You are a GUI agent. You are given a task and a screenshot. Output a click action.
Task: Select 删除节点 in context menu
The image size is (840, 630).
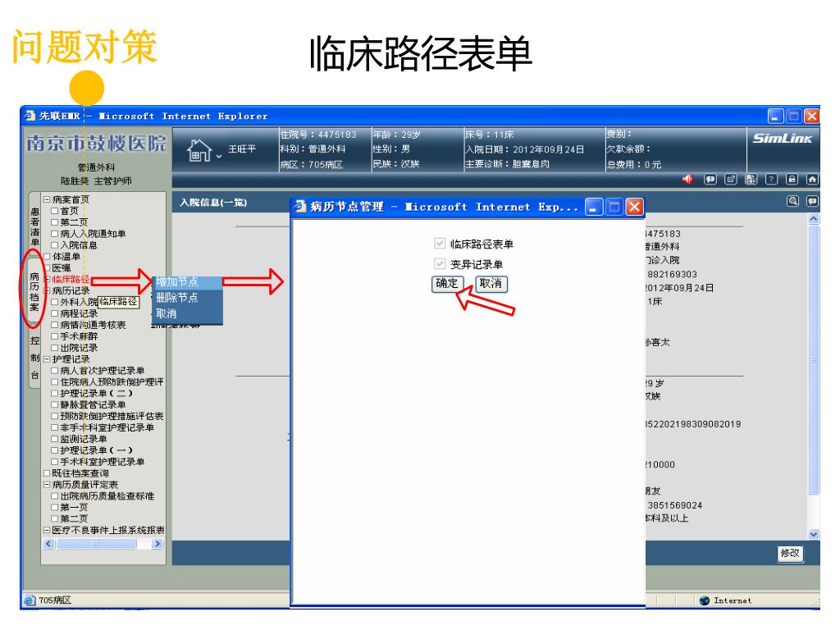pyautogui.click(x=188, y=297)
